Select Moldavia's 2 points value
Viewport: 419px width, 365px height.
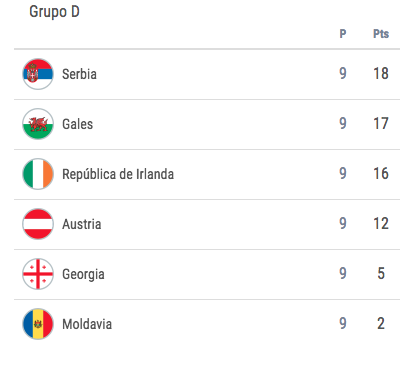click(x=381, y=324)
